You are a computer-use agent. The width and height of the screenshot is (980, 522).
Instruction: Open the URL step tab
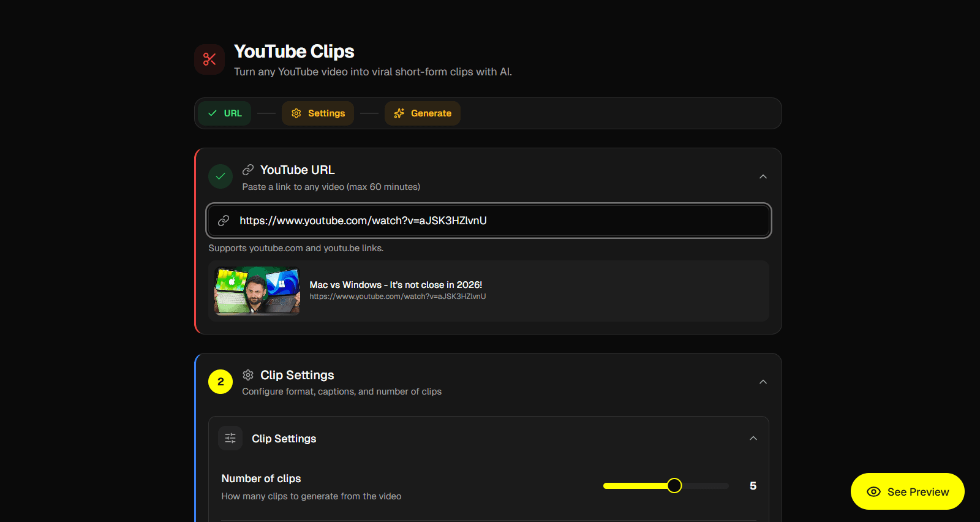tap(224, 113)
